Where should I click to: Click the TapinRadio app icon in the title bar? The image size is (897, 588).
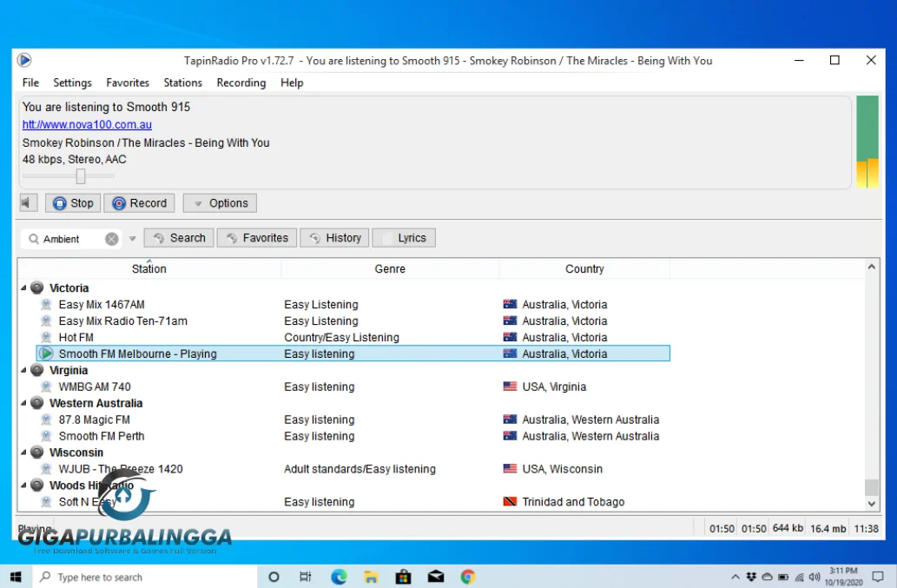24,60
